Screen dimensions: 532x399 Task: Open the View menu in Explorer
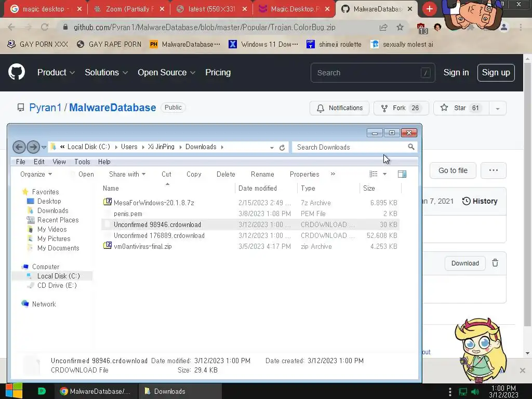(59, 162)
